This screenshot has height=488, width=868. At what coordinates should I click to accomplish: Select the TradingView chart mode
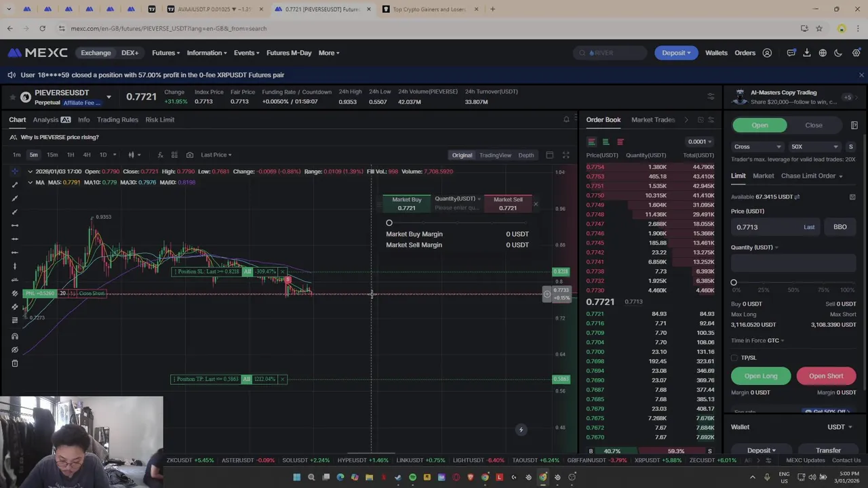[495, 155]
